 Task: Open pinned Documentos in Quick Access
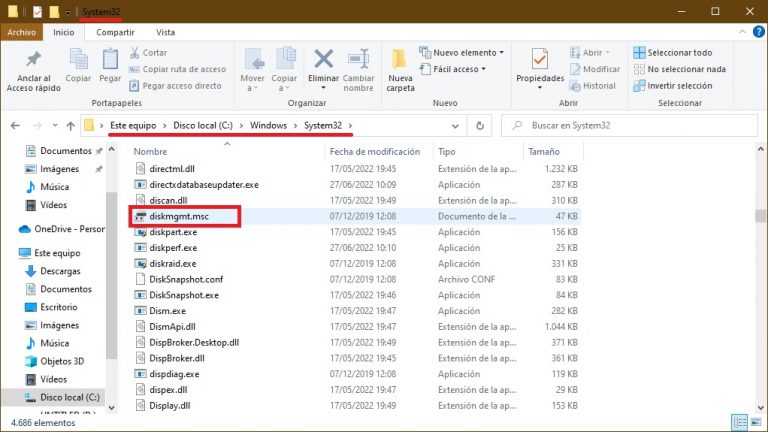[66, 151]
